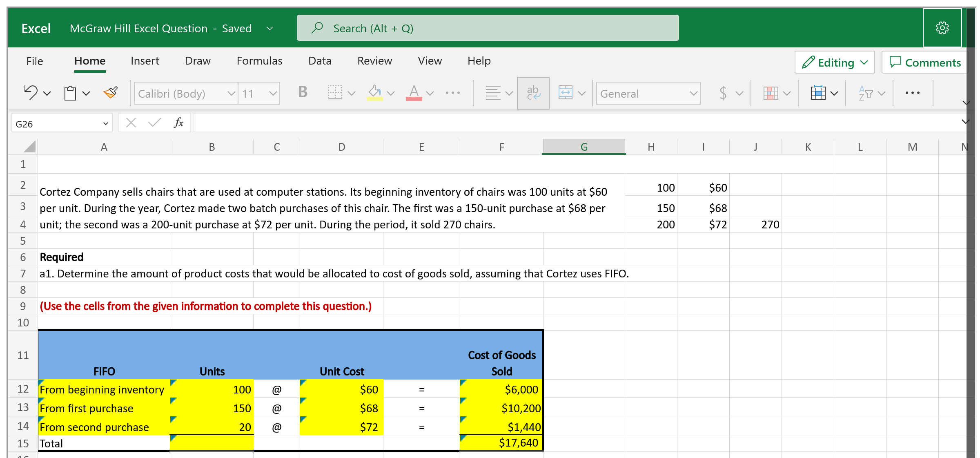This screenshot has width=980, height=458.
Task: Toggle Wrap Text for the selected cell
Action: click(533, 93)
